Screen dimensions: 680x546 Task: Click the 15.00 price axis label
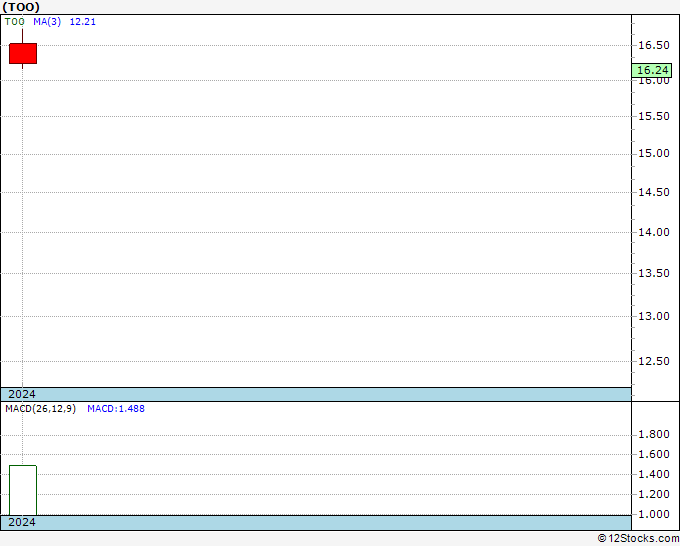654,154
